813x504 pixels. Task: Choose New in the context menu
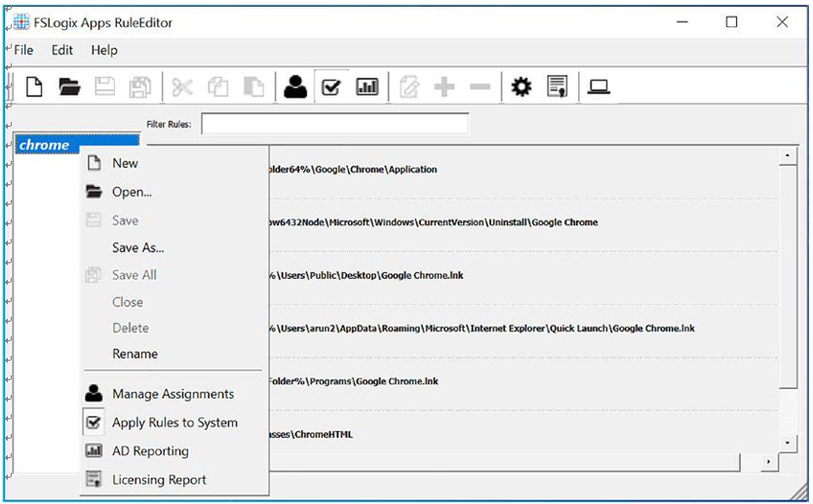(174, 164)
